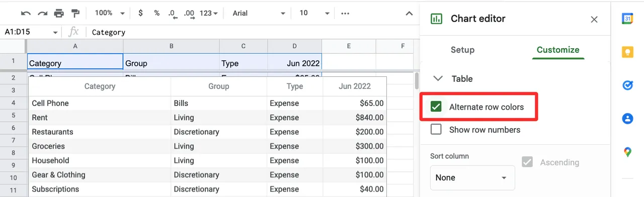
Task: Enable Show row numbers checkbox
Action: click(436, 130)
